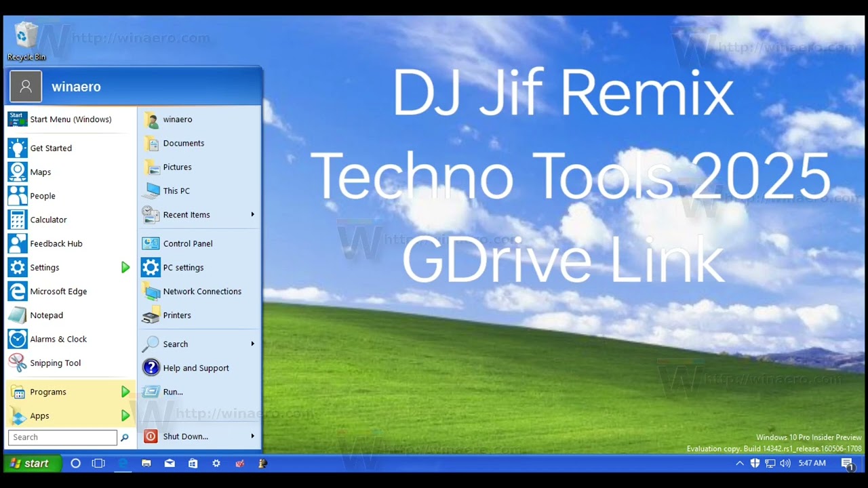Image resolution: width=868 pixels, height=488 pixels.
Task: Click the Settings gear icon in start menu
Action: (x=18, y=267)
